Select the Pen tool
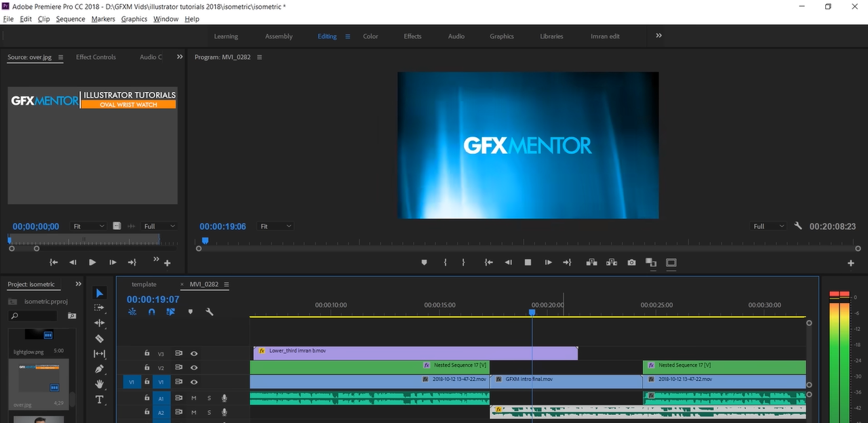The height and width of the screenshot is (423, 868). click(x=100, y=369)
